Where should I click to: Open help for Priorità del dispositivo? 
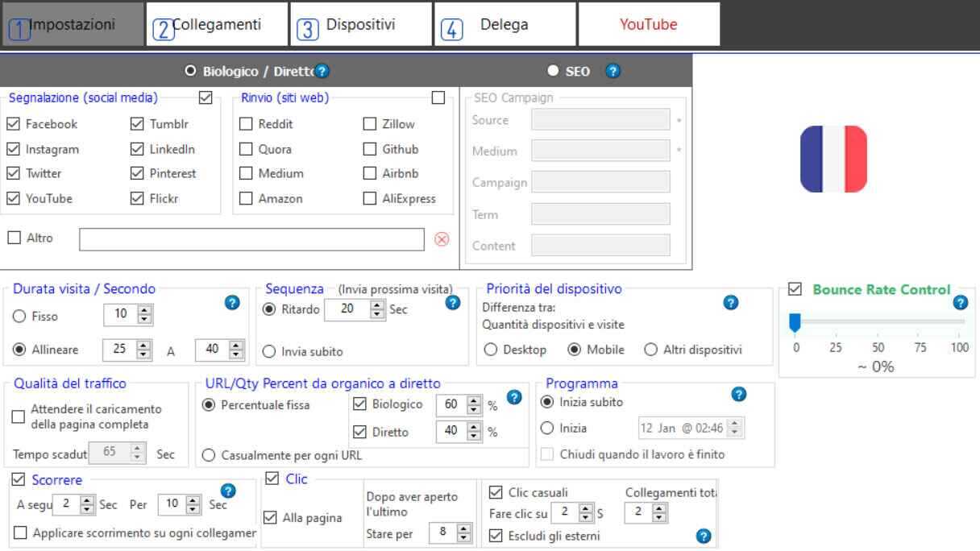coord(731,303)
